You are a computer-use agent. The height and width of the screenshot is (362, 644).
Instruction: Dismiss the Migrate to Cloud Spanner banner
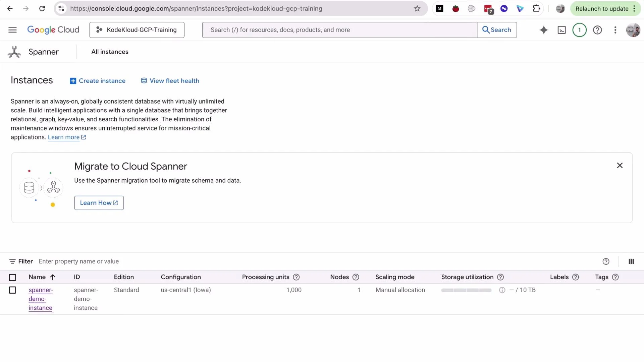pyautogui.click(x=620, y=166)
